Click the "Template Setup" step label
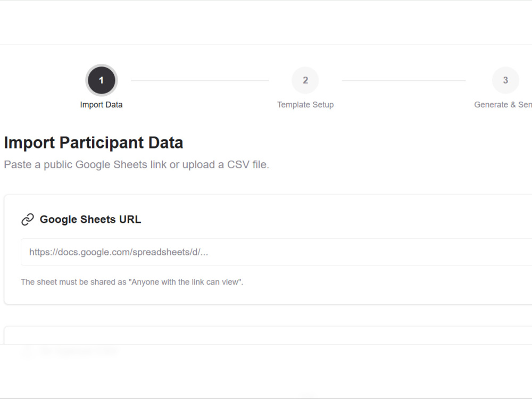Viewport: 532px width, 399px height. click(x=305, y=105)
